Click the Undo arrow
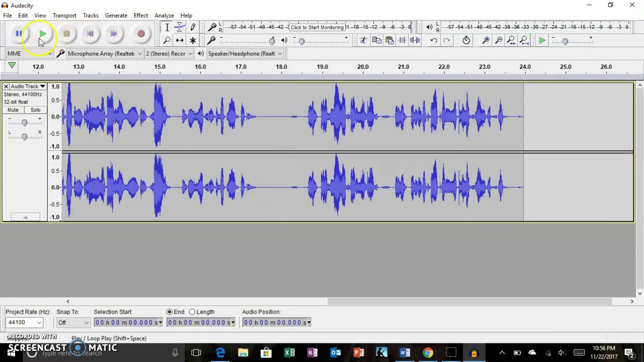644x362 pixels. (x=434, y=40)
